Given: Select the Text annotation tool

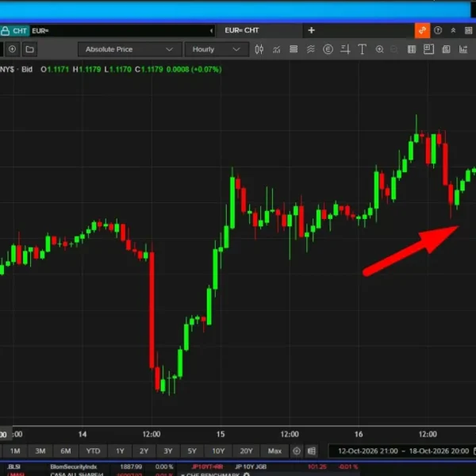Looking at the screenshot, I should point(363,49).
